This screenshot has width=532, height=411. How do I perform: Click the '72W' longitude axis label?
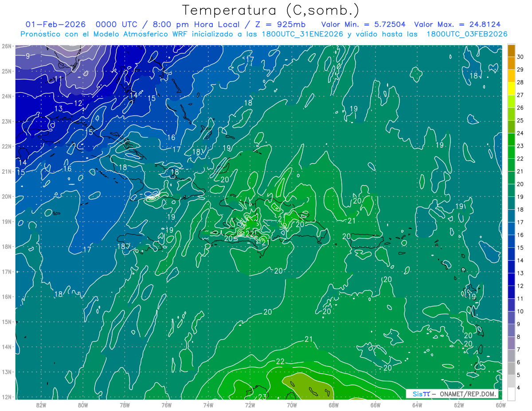click(x=250, y=405)
